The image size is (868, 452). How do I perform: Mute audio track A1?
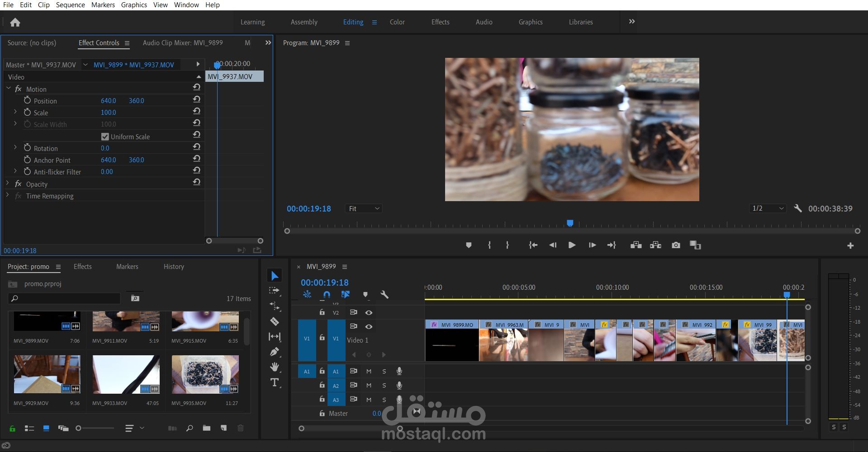[369, 372]
